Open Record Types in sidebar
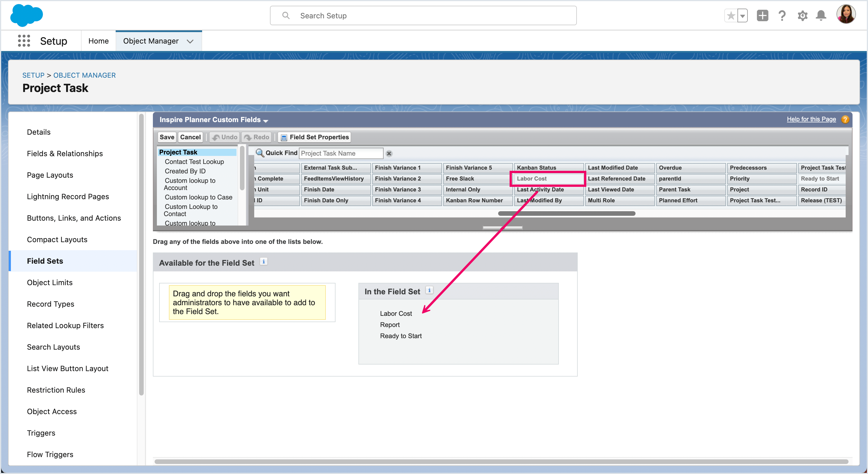 51,304
